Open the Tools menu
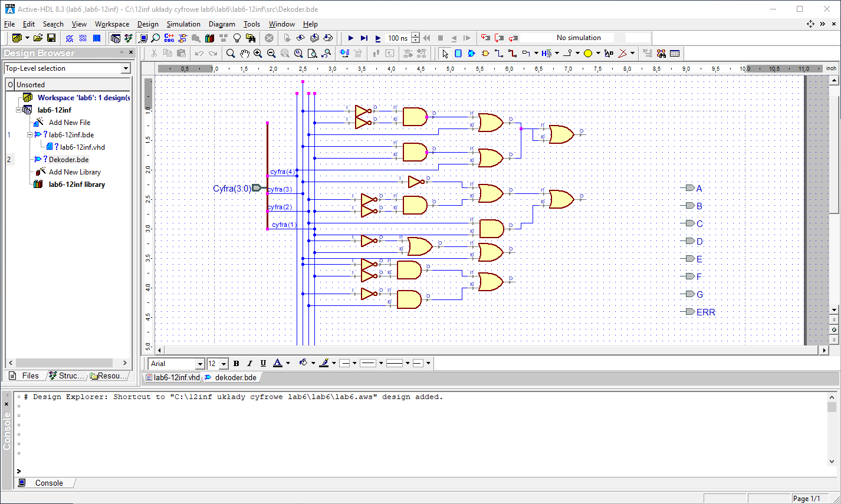This screenshot has height=504, width=841. point(252,24)
